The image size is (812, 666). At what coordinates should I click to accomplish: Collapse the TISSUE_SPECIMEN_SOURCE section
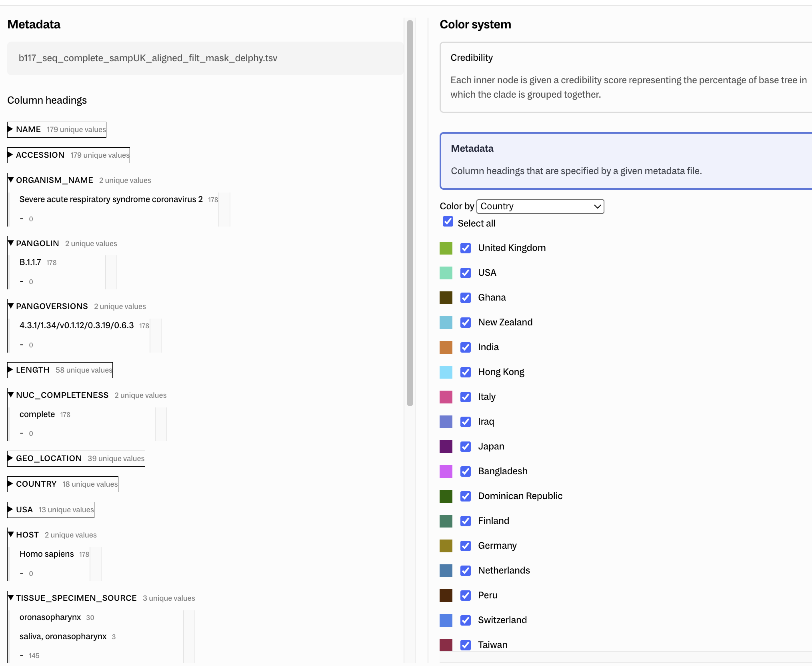(x=76, y=598)
